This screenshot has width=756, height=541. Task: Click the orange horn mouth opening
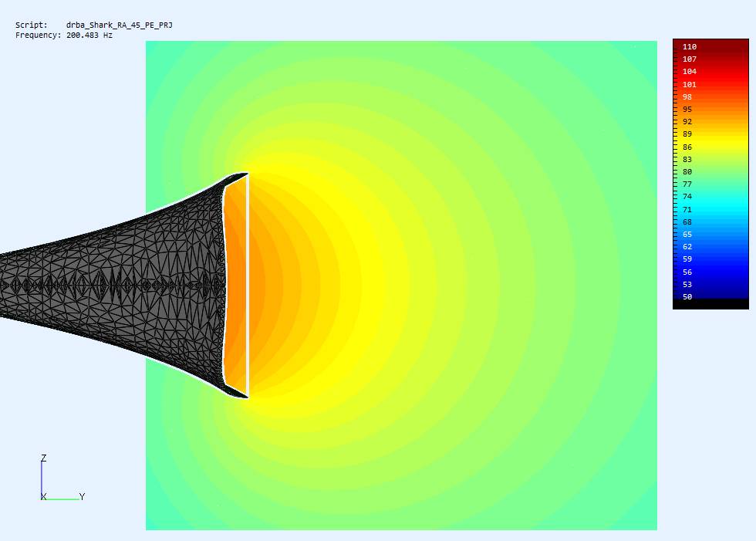click(x=236, y=287)
